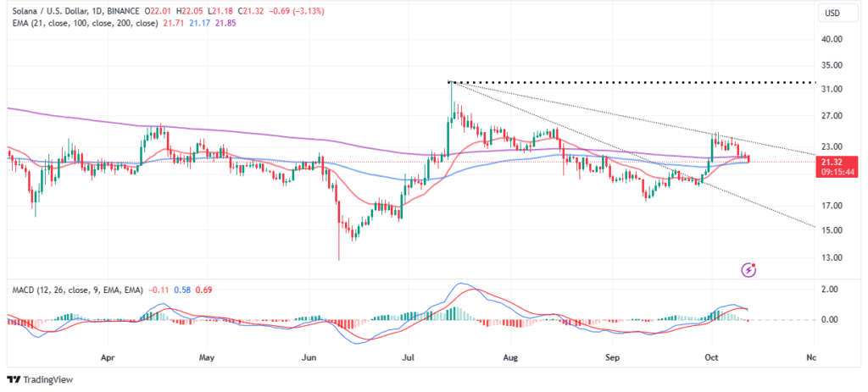Click the red current price label 21.32
868x392 pixels.
click(833, 162)
